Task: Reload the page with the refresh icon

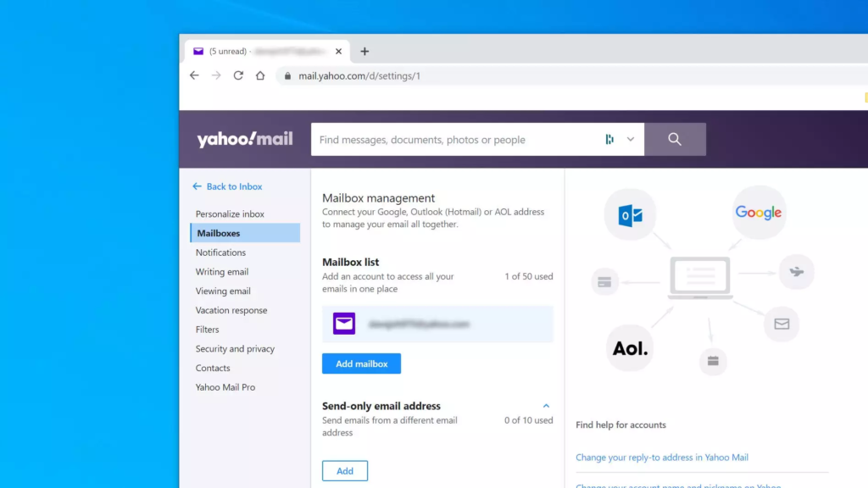Action: [238, 75]
